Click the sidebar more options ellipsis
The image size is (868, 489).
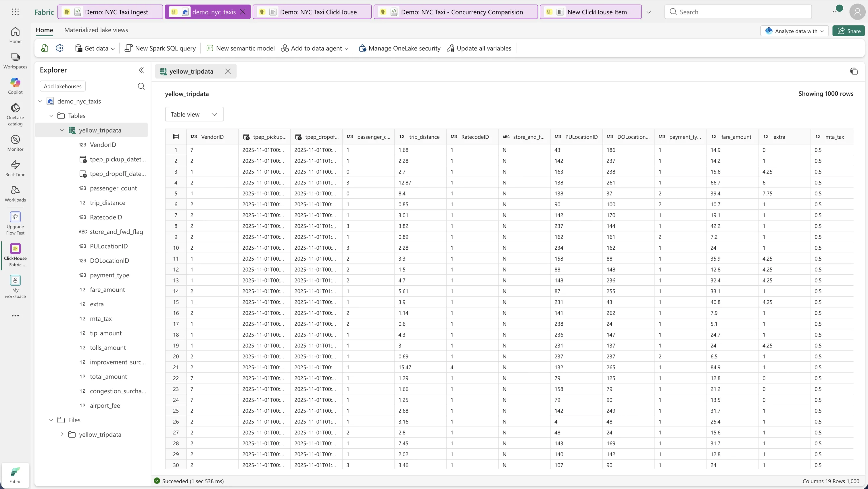(x=15, y=316)
